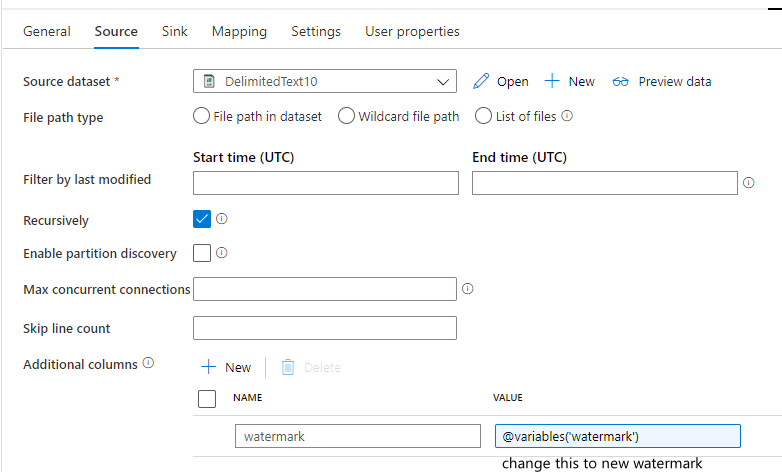Click info icon next to Recursively checkbox
Viewport: 782px width, 472px height.
[222, 218]
